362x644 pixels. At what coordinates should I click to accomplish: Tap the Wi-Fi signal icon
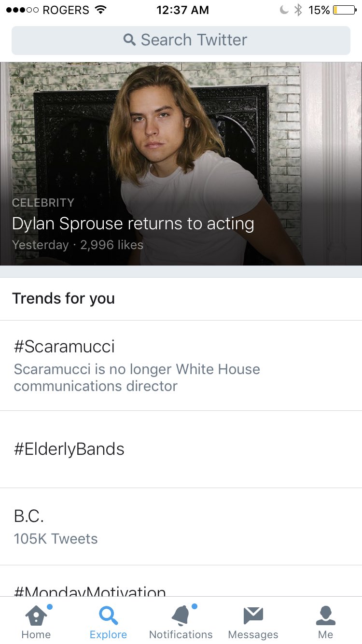[x=100, y=10]
